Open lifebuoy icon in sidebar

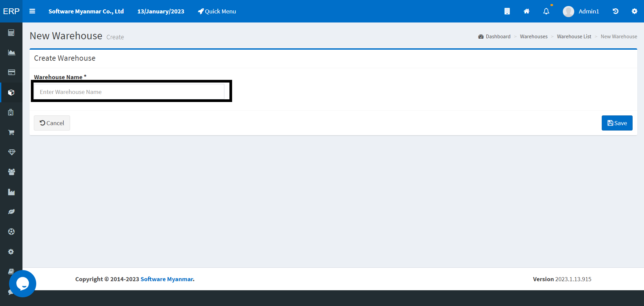(x=11, y=232)
